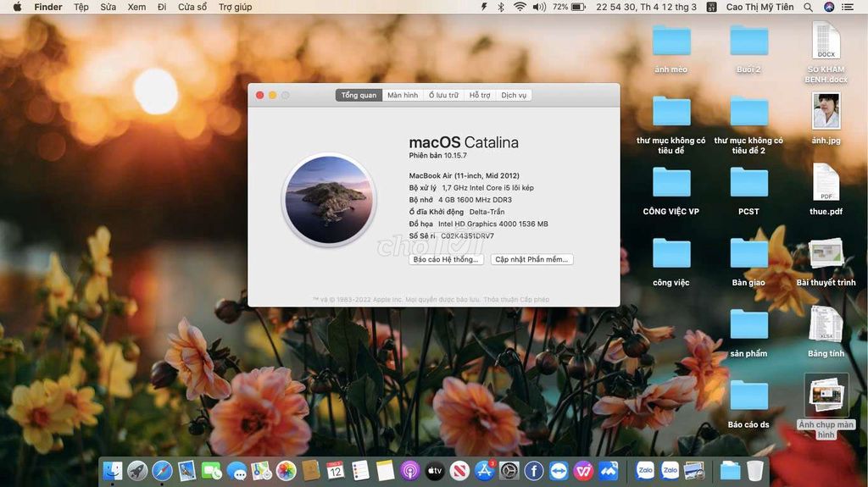Select the Ảnh chụp màn hình file
Screen dimensions: 868x487
coord(826,407)
